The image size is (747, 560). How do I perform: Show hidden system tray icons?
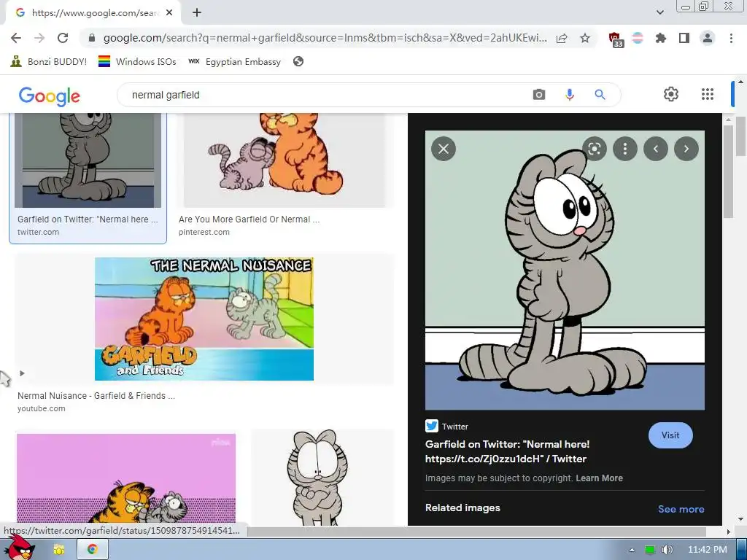click(x=632, y=550)
